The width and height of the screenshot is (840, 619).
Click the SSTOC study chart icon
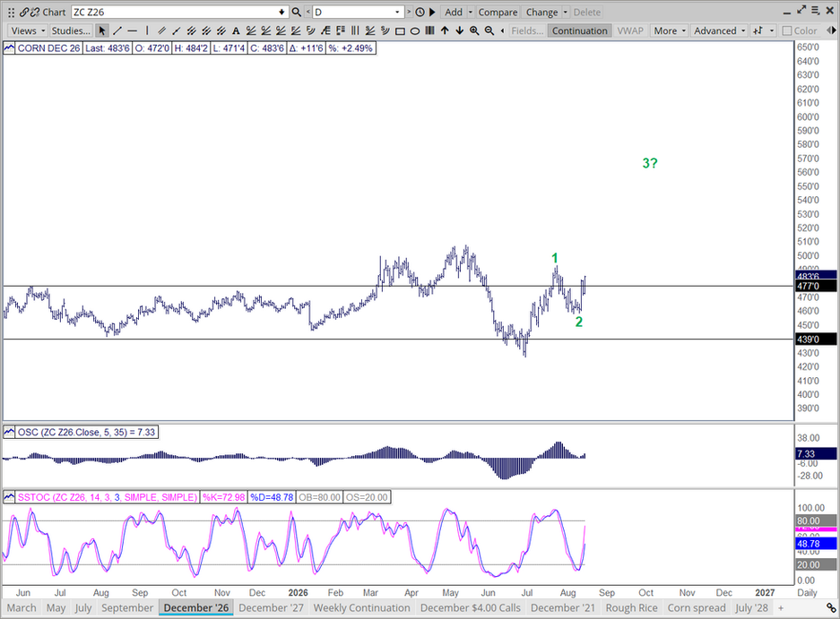pos(9,497)
